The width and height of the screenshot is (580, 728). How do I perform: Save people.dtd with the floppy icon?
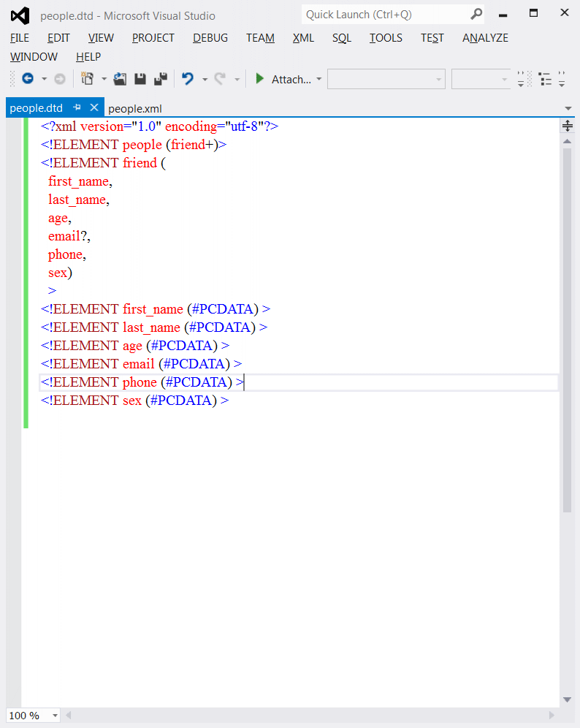pyautogui.click(x=140, y=79)
